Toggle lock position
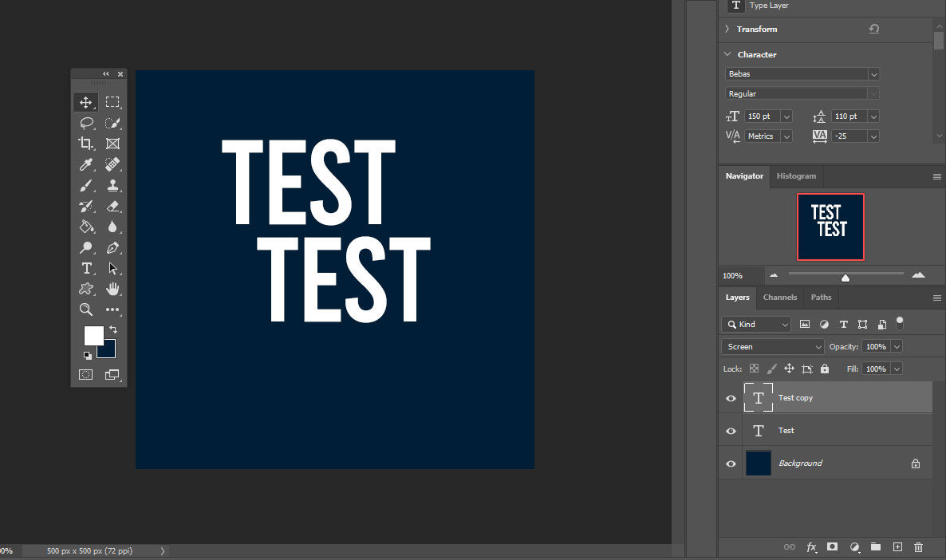Screen dimensions: 946x560 (789, 369)
